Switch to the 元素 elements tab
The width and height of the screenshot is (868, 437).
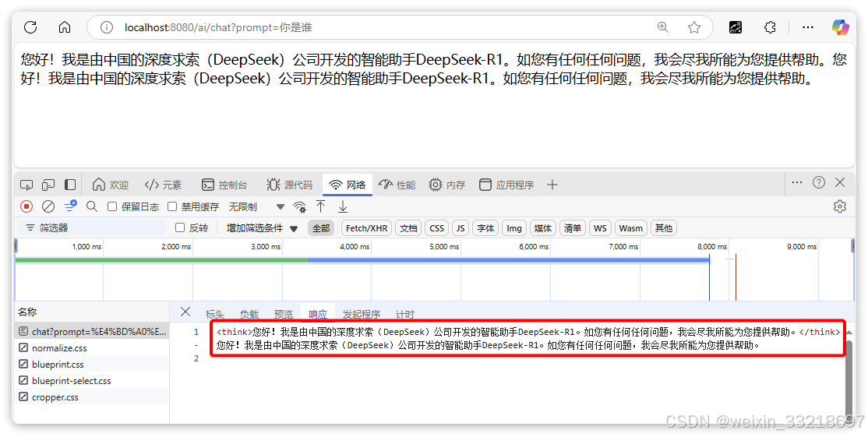pos(164,185)
